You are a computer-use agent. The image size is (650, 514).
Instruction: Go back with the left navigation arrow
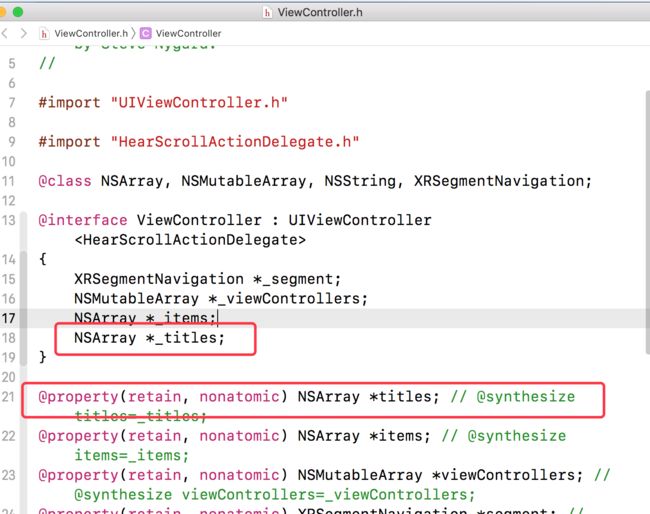tap(5, 33)
